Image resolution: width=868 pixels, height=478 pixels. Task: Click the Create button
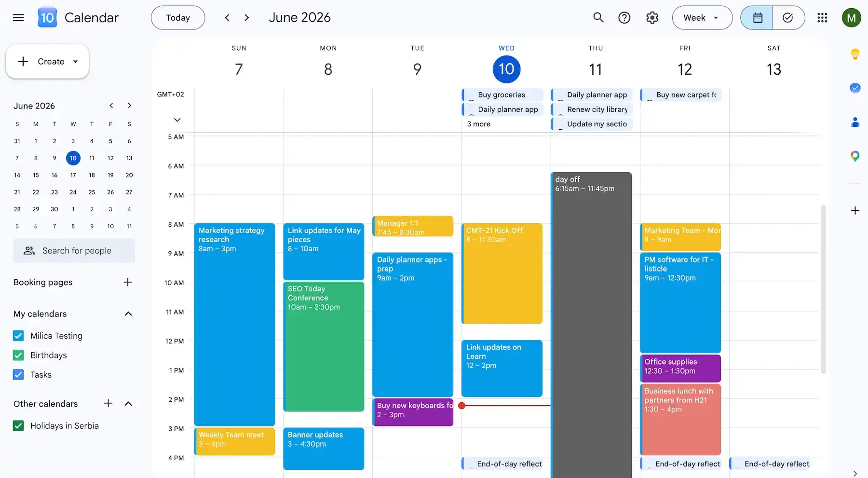click(x=47, y=62)
